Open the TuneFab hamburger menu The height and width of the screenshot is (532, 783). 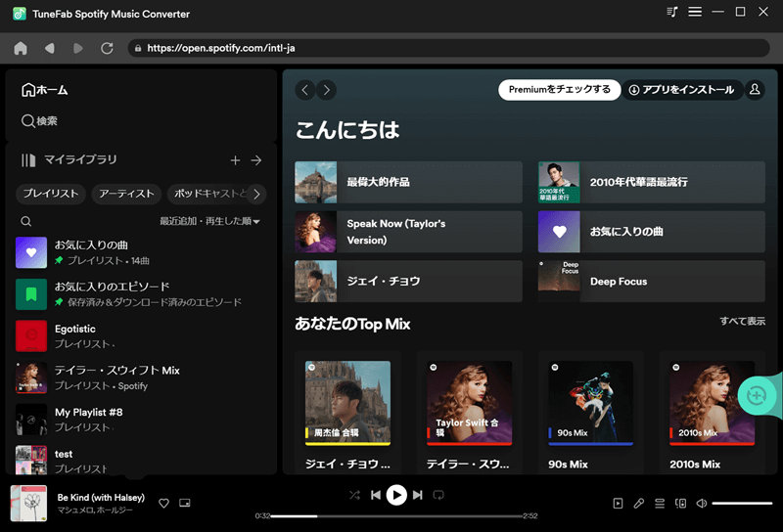click(695, 12)
